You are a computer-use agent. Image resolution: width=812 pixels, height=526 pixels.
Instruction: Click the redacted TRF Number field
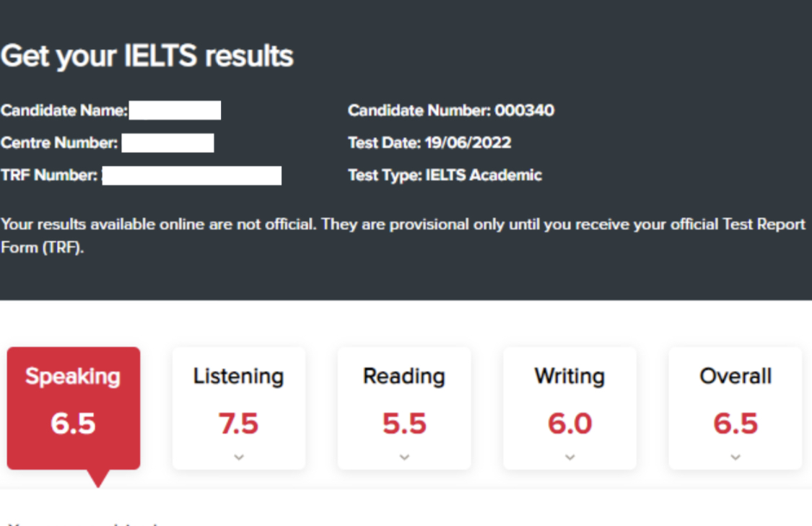[192, 175]
